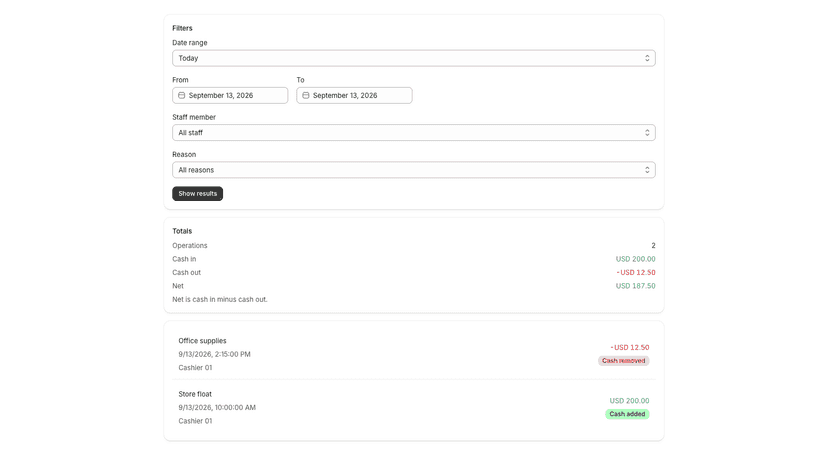The width and height of the screenshot is (828, 466).
Task: Click the Cash added badge
Action: [x=627, y=414]
